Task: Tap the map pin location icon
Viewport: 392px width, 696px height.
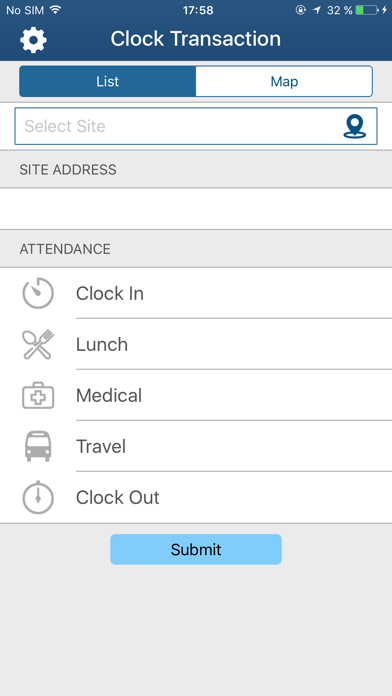Action: tap(355, 127)
